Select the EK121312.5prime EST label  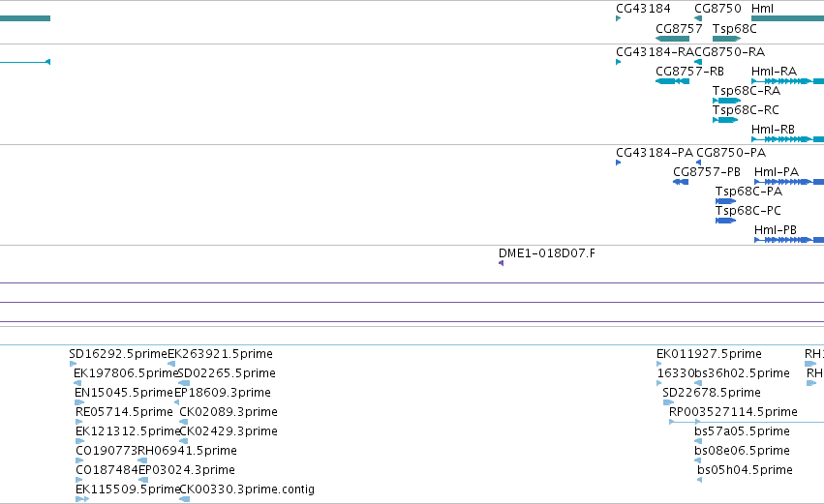[x=128, y=432]
